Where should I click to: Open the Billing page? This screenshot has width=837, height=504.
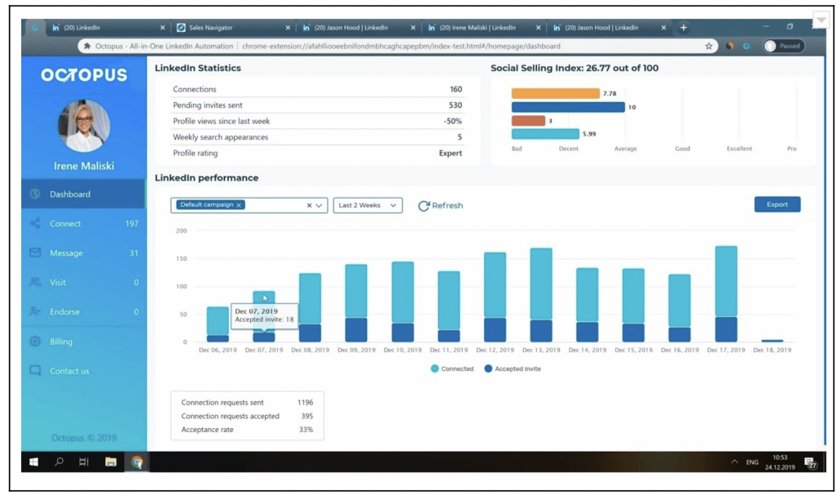(x=83, y=341)
